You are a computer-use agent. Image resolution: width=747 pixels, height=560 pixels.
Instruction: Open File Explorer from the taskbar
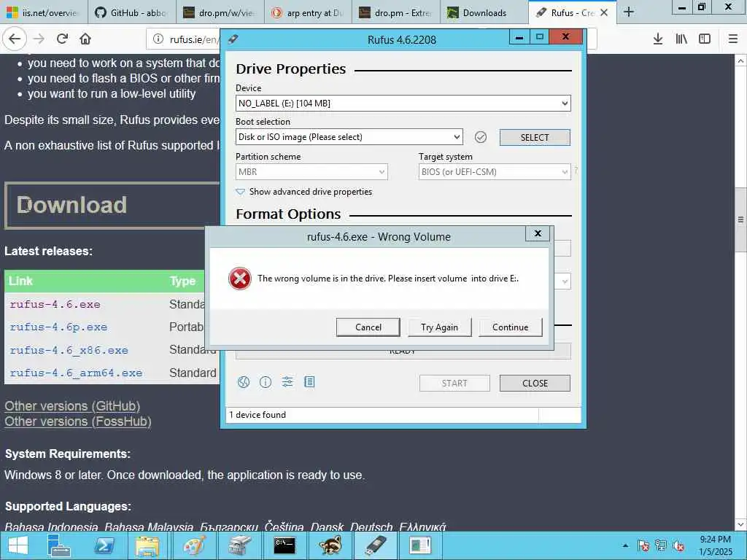(148, 545)
